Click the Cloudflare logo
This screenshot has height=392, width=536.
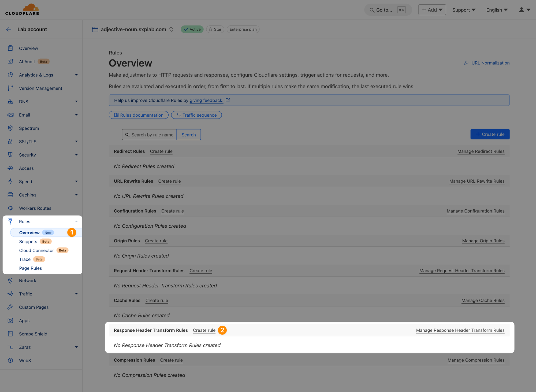[22, 9]
